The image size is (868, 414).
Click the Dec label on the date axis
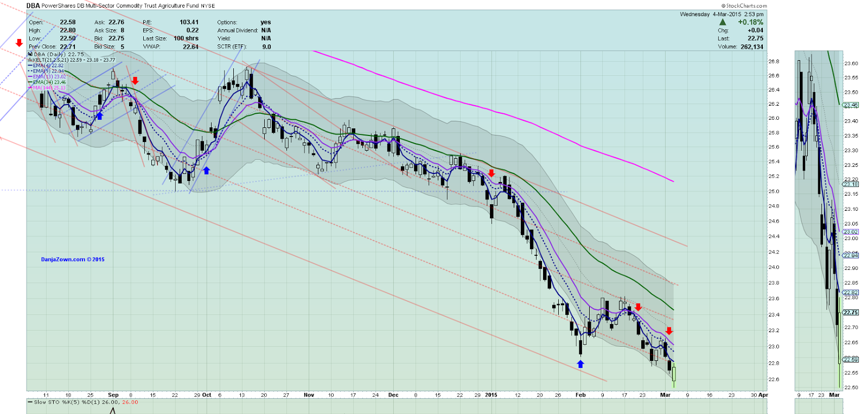pyautogui.click(x=393, y=395)
